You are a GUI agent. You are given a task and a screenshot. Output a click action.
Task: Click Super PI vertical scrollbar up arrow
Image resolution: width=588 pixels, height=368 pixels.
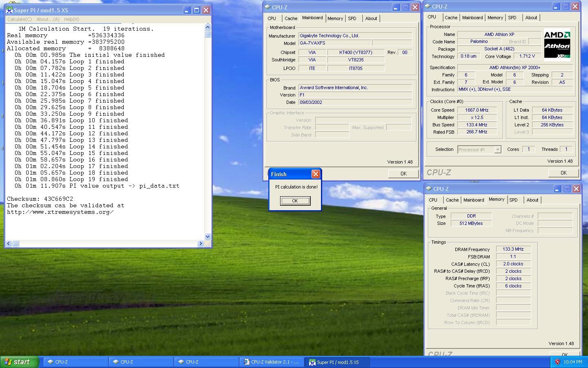coord(207,27)
